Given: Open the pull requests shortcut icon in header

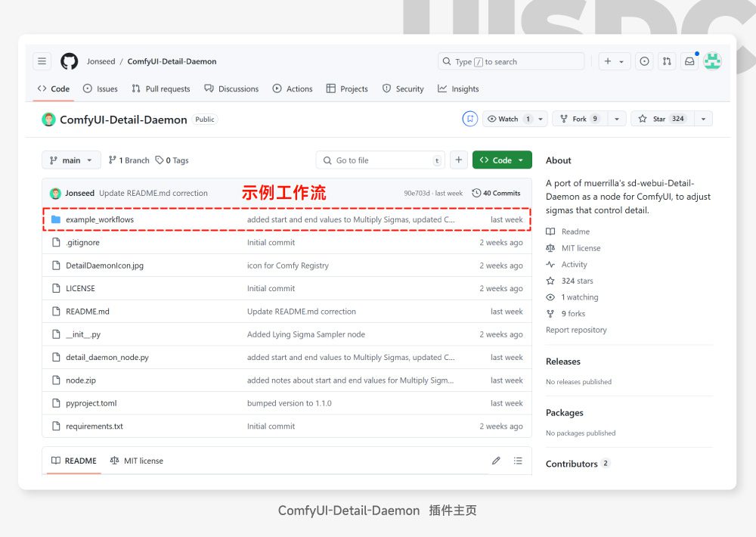Looking at the screenshot, I should 667,61.
